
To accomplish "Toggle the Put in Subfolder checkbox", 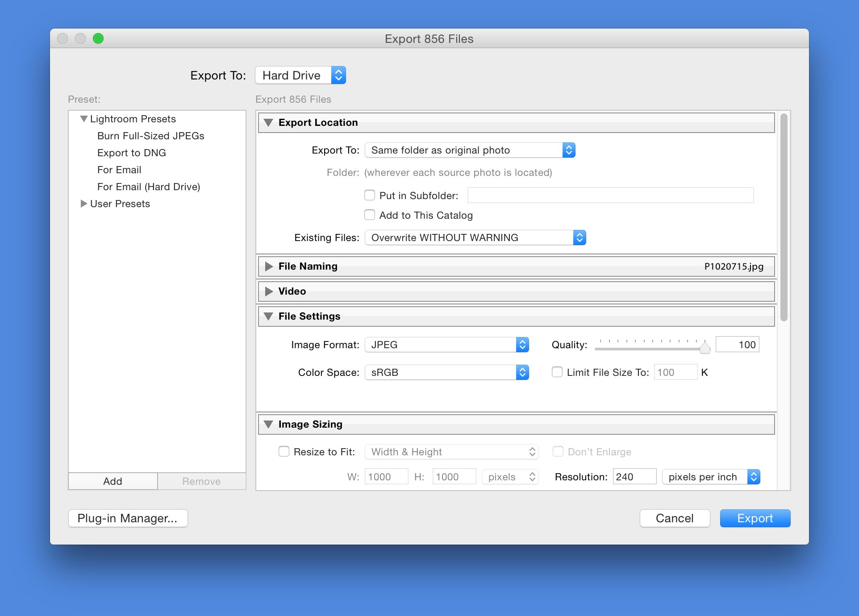I will click(370, 195).
